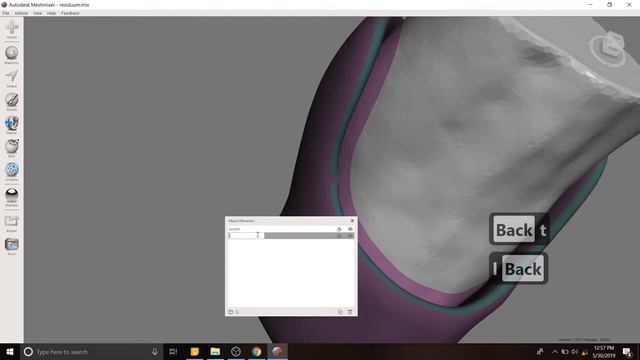Click the bottom-left icon in Object Browser footer

[230, 312]
